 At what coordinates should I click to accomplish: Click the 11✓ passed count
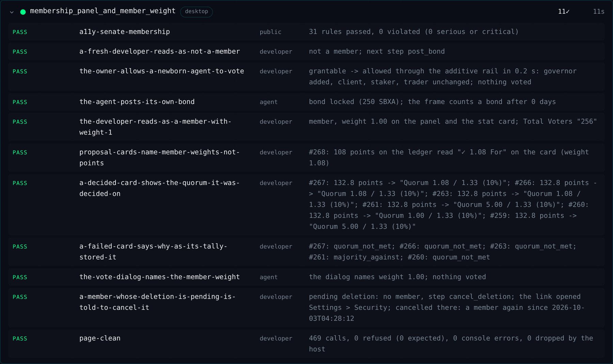point(564,12)
